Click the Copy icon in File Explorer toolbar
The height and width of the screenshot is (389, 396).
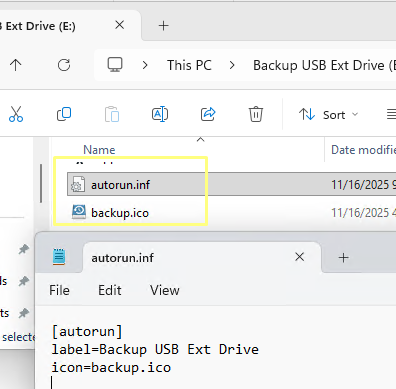click(x=64, y=114)
